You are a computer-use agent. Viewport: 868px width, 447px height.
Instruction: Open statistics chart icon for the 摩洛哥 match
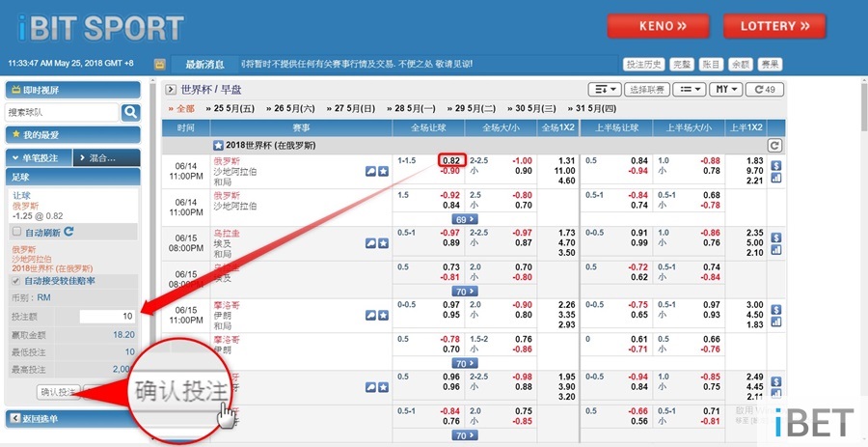click(776, 321)
